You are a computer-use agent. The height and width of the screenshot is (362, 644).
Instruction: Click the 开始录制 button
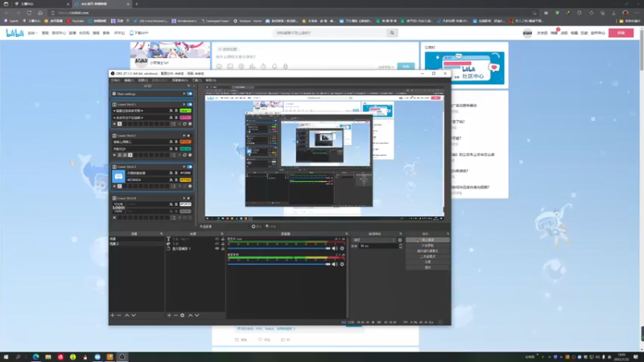click(427, 245)
